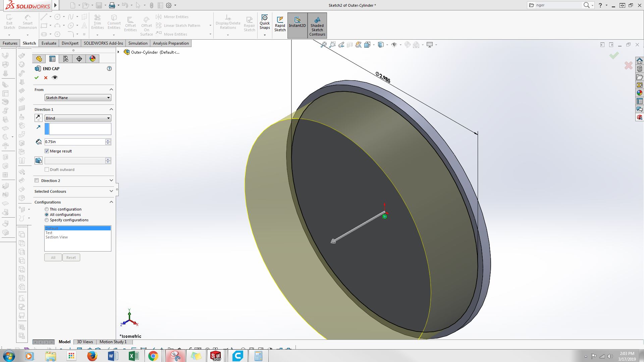Click Mirror Entities tool

(172, 17)
